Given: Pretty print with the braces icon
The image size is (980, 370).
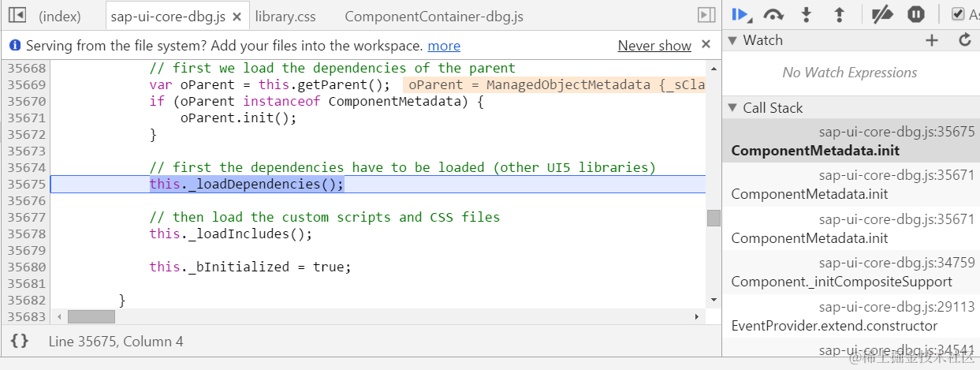Looking at the screenshot, I should pos(20,341).
